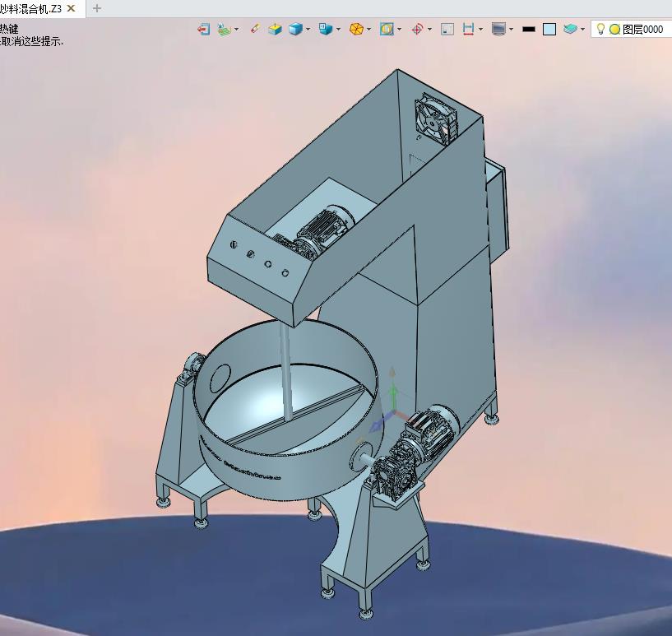
Task: Click the gray square panel icon
Action: point(447,29)
